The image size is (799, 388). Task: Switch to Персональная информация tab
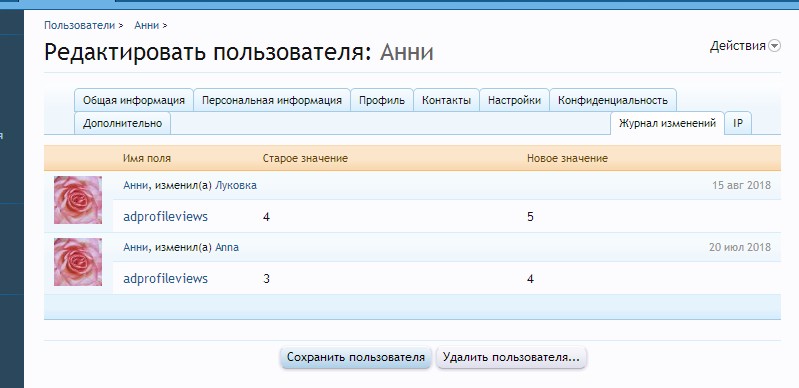(272, 100)
